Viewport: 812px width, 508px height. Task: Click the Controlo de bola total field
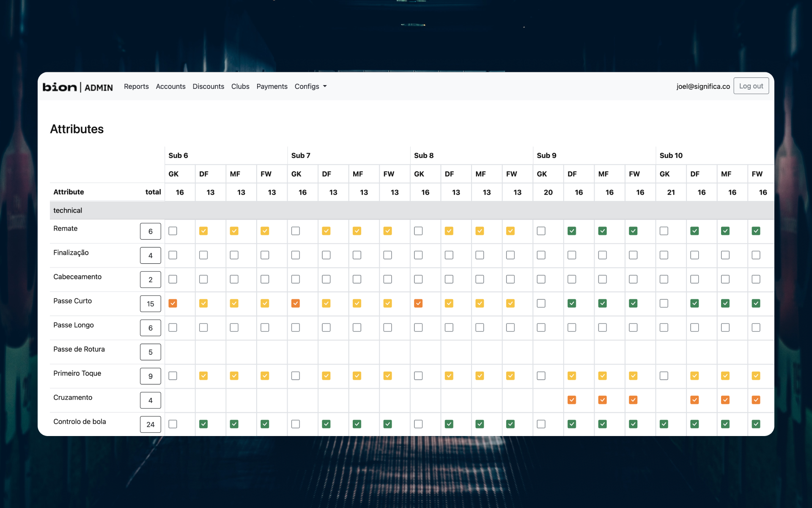pos(151,424)
